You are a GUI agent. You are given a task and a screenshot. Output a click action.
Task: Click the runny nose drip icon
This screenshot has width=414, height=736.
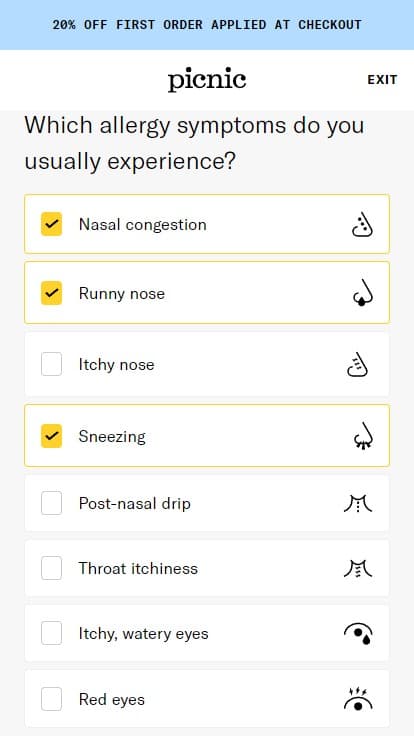(362, 293)
